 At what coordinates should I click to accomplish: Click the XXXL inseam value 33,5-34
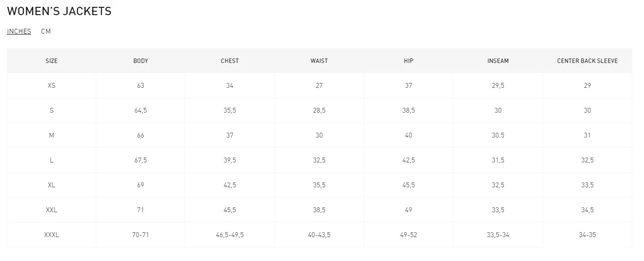point(498,235)
